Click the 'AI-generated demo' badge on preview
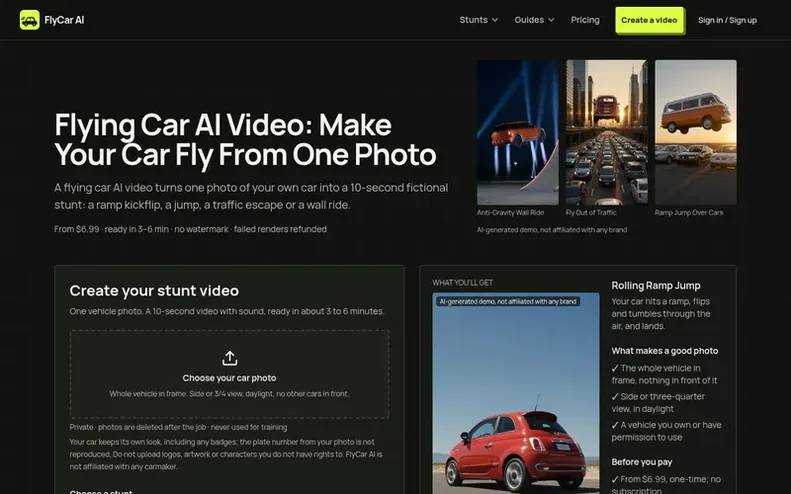The width and height of the screenshot is (791, 494). pos(508,302)
